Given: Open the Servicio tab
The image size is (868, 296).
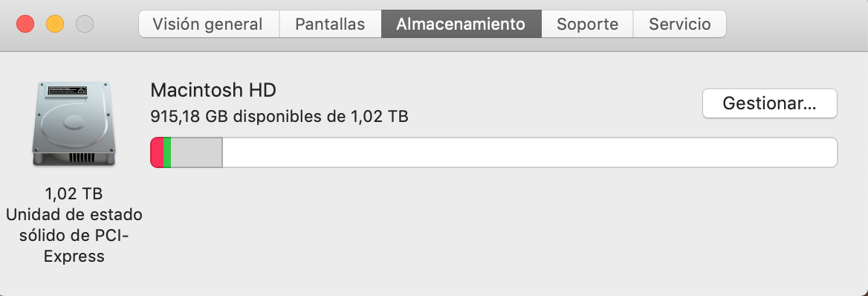Looking at the screenshot, I should [680, 24].
